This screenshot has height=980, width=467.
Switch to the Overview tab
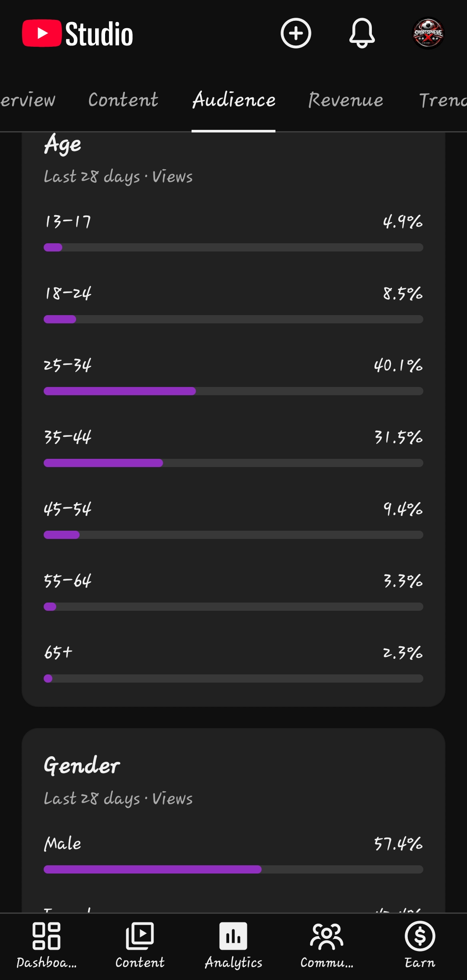[x=28, y=100]
